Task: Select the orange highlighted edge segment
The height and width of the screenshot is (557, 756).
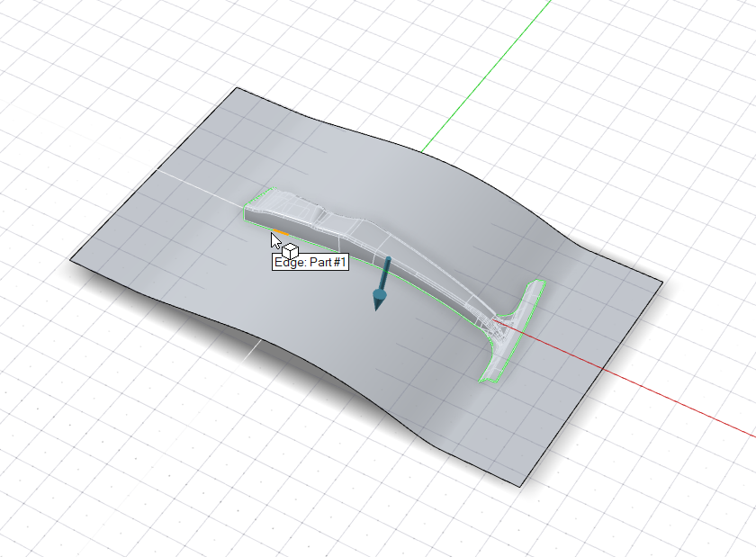Action: 281,232
